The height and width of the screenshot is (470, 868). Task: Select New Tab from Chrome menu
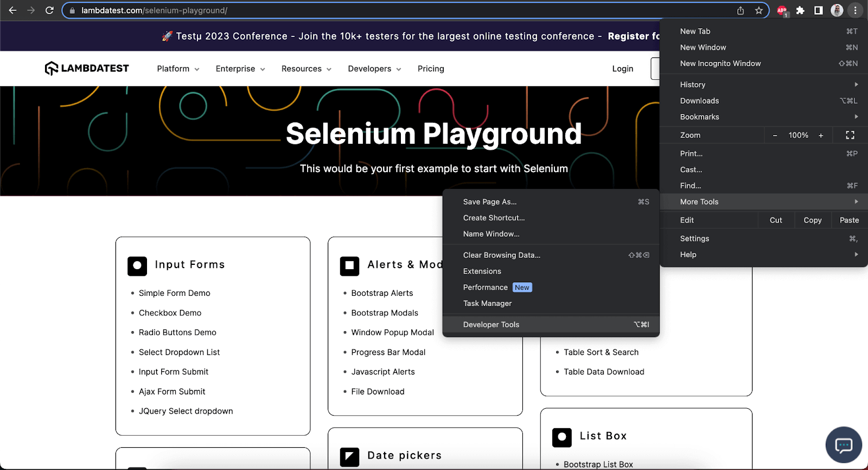pos(764,31)
